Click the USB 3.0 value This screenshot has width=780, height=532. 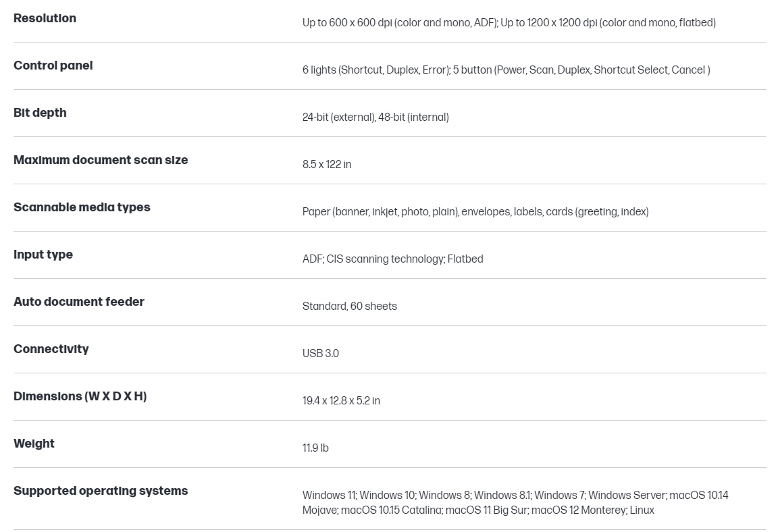[x=320, y=353]
